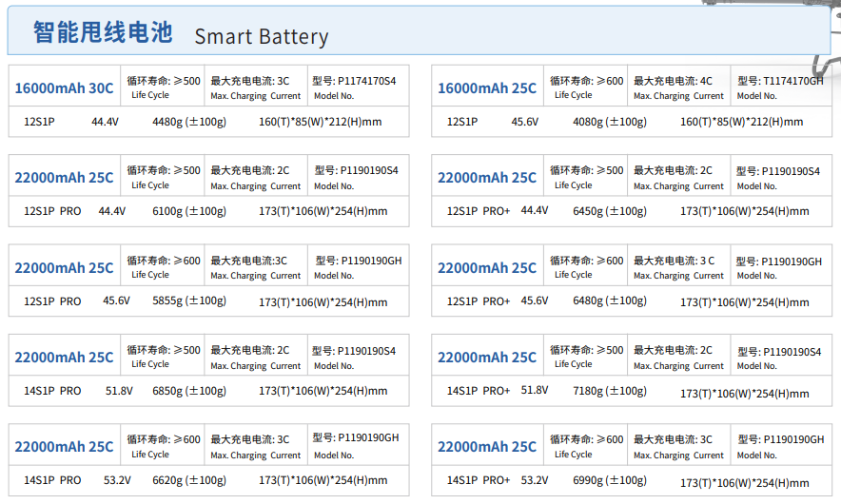The image size is (841, 504).
Task: Click the 7180g (±100g) weight value
Action: (x=610, y=391)
